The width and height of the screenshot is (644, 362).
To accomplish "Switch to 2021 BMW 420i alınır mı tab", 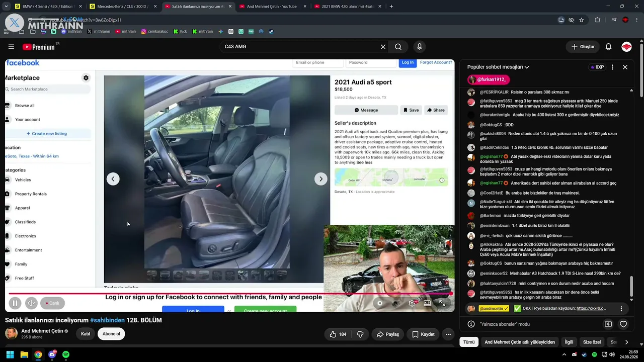I will tap(348, 7).
